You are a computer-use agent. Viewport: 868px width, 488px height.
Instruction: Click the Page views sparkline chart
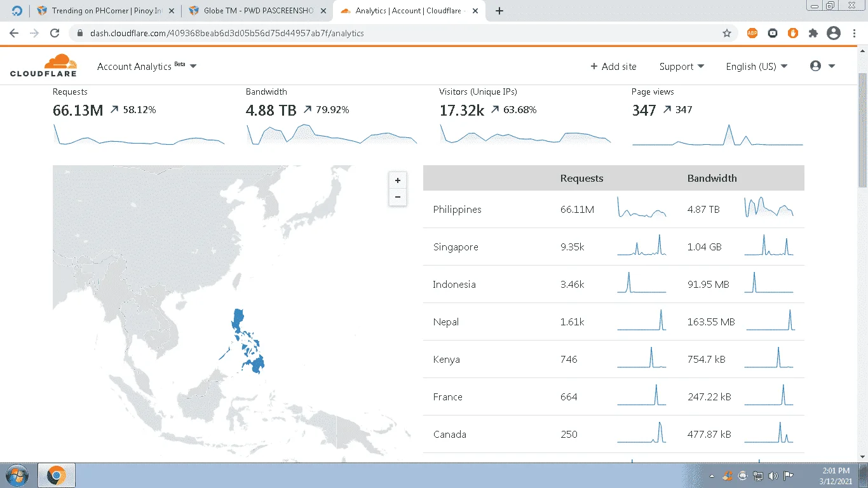point(717,134)
